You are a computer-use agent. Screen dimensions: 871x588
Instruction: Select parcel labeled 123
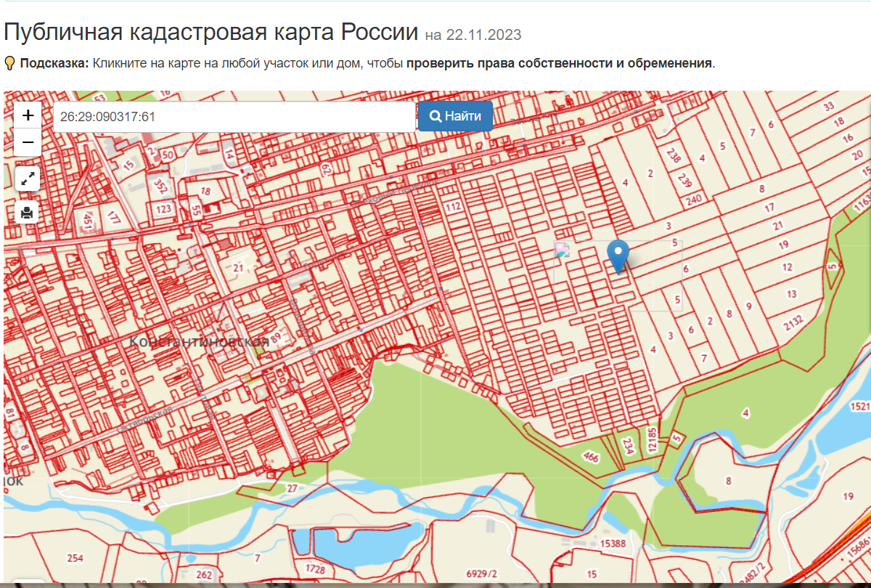coord(164,210)
